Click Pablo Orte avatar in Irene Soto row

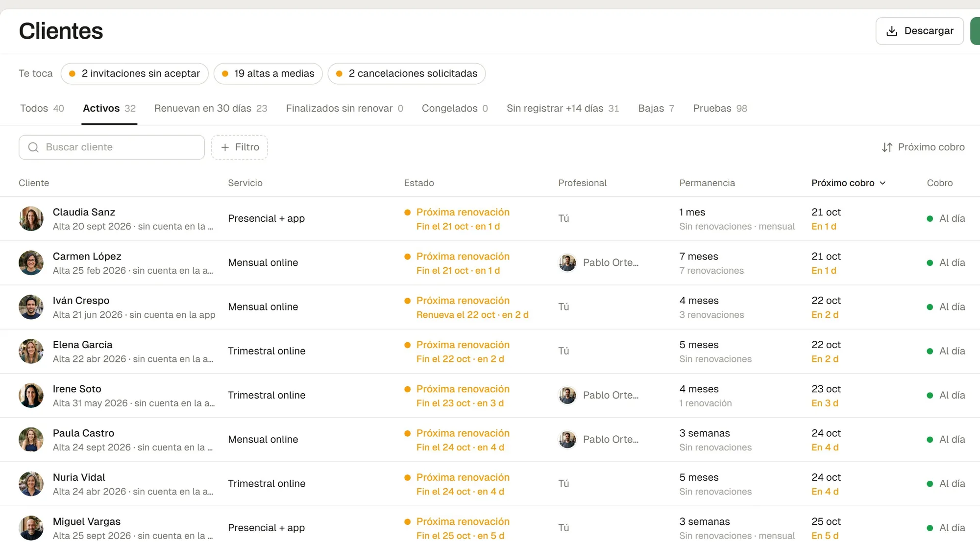tap(567, 395)
